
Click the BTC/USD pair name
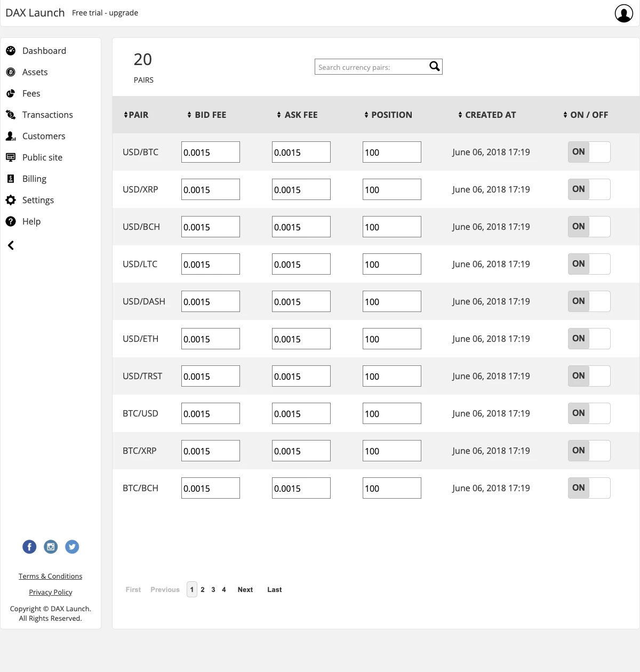[140, 413]
